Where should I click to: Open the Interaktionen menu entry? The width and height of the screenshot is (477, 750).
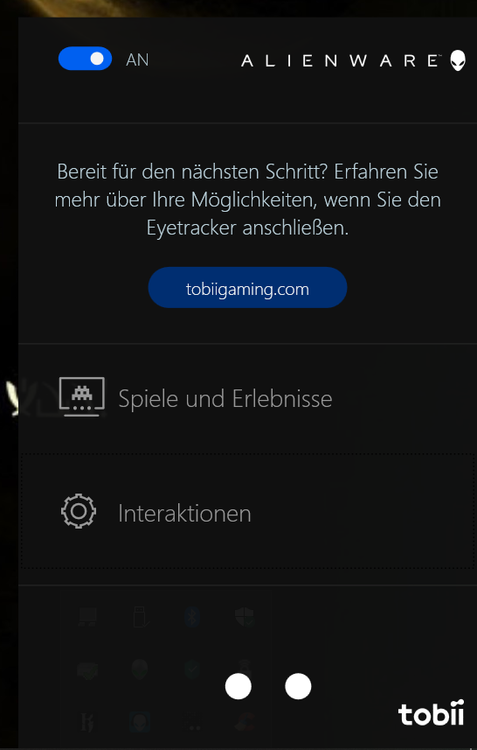point(247,511)
